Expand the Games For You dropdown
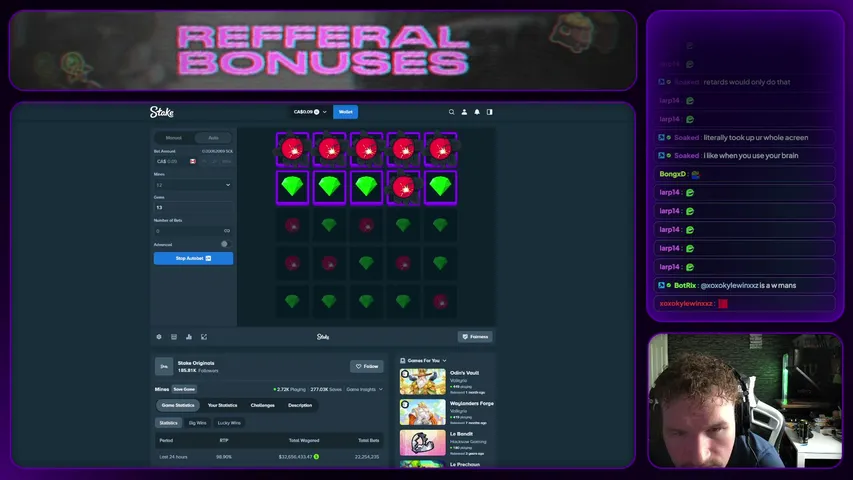Viewport: 853px width, 480px height. 423,360
